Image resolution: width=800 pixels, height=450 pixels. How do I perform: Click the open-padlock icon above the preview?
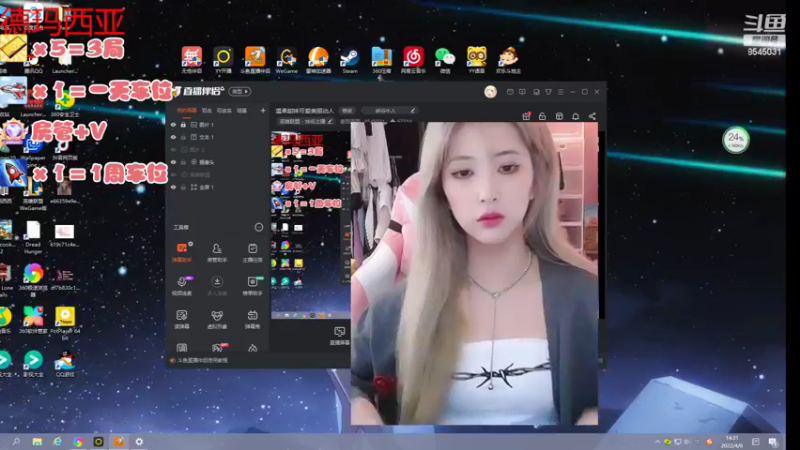point(542,116)
